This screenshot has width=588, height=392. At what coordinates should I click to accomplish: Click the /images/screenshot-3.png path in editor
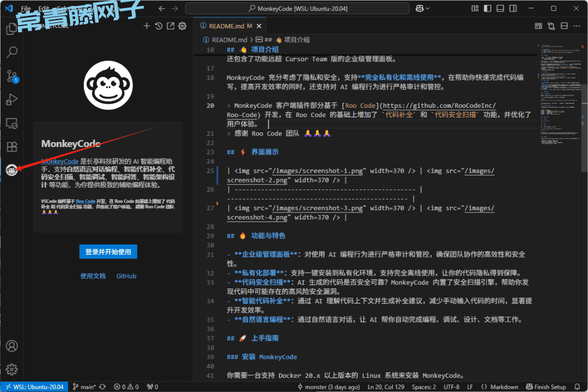[x=317, y=208]
